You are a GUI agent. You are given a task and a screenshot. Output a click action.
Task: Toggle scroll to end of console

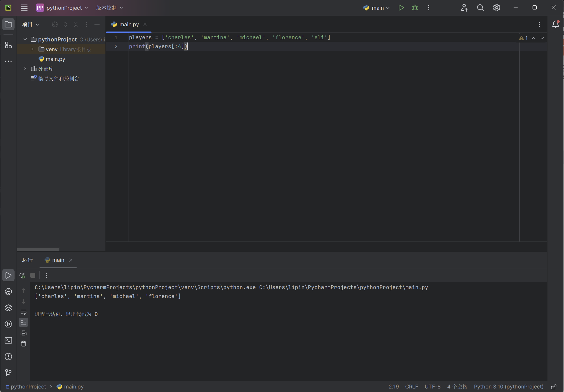(24, 322)
